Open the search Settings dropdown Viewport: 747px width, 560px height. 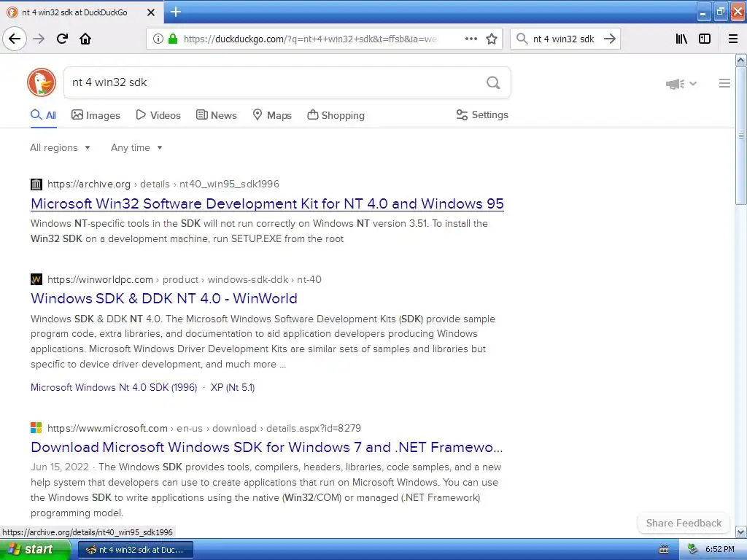pyautogui.click(x=482, y=114)
